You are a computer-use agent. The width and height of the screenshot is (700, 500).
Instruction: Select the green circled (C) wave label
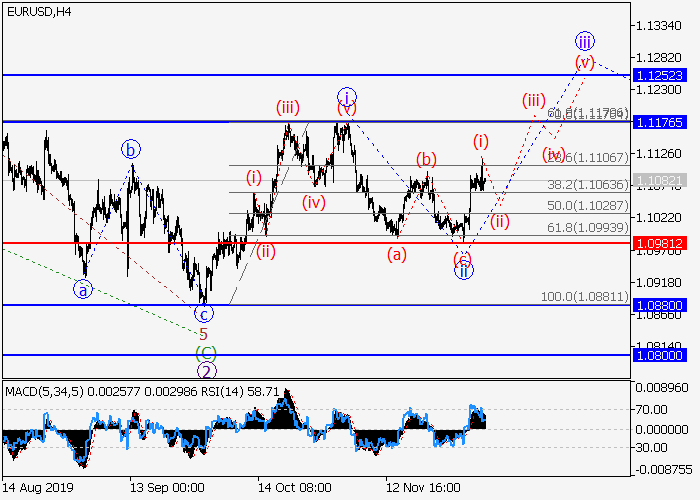pos(204,352)
